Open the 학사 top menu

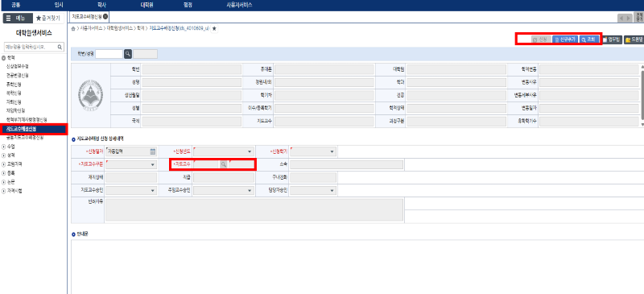(101, 5)
